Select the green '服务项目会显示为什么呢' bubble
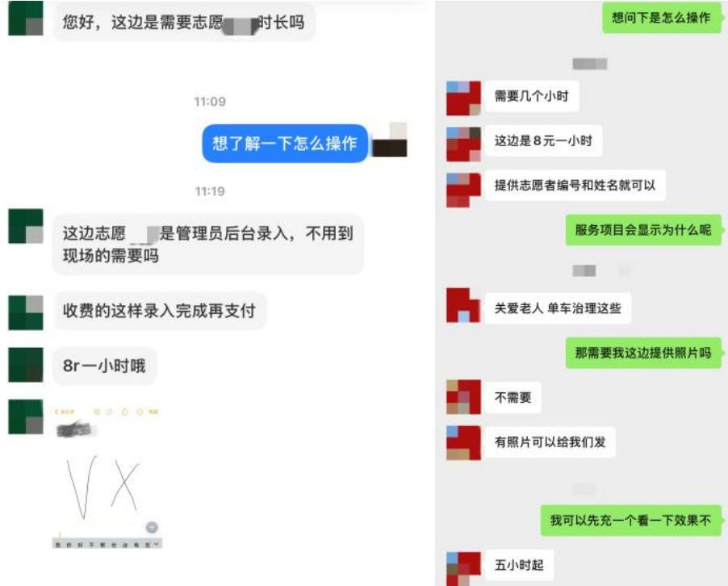This screenshot has width=728, height=586. click(643, 230)
